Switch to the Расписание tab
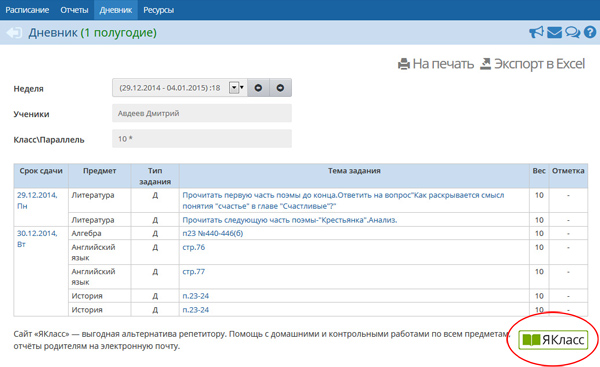This screenshot has height=367, width=600. point(27,10)
